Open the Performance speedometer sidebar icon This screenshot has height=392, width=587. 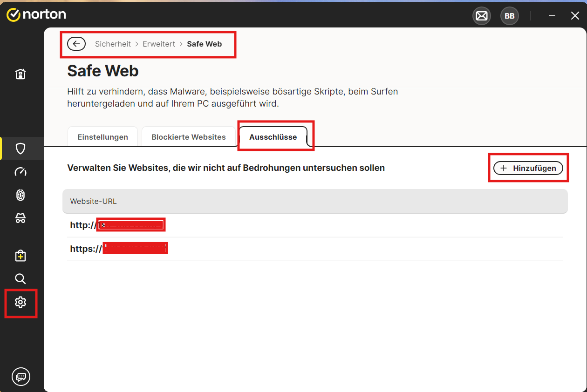[20, 172]
